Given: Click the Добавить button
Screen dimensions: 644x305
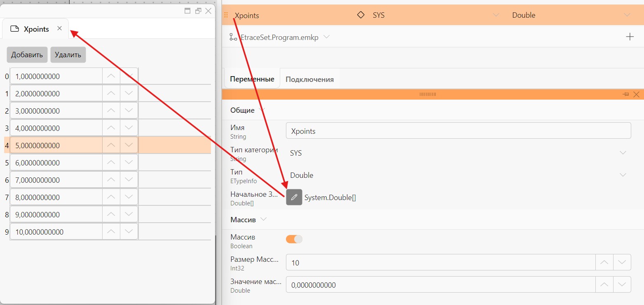Looking at the screenshot, I should coord(27,55).
